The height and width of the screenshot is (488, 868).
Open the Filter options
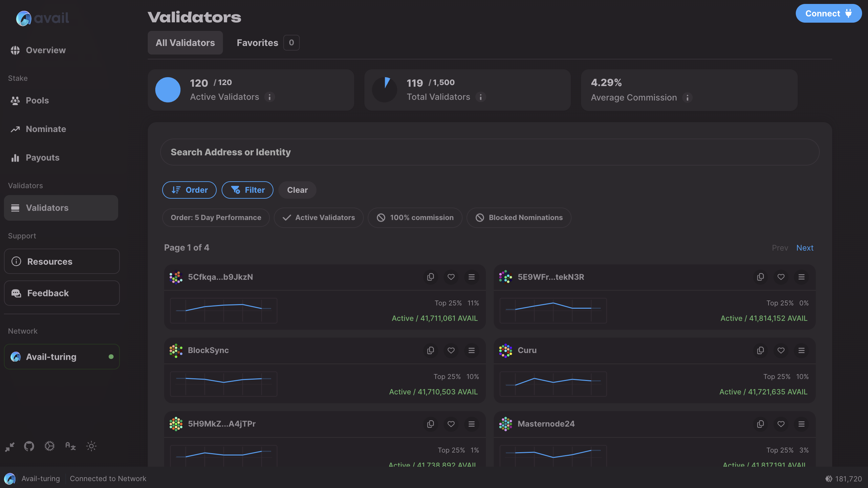pyautogui.click(x=247, y=190)
